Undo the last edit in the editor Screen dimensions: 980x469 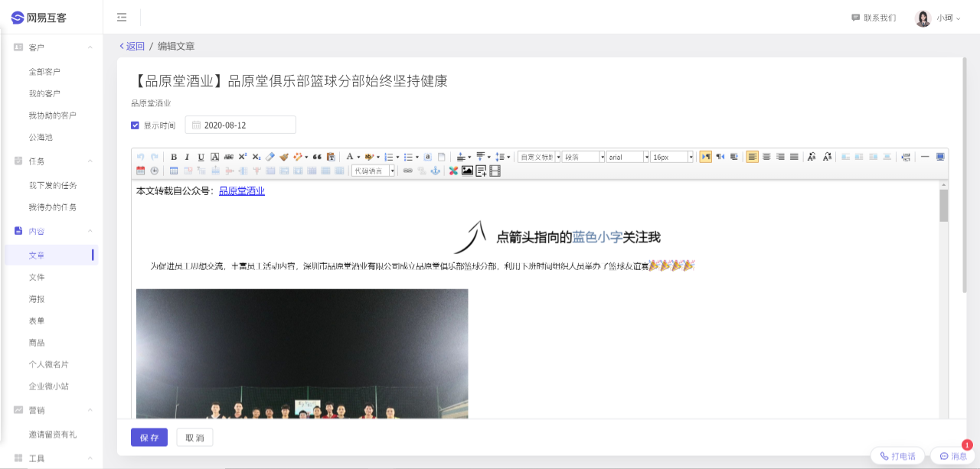click(141, 157)
